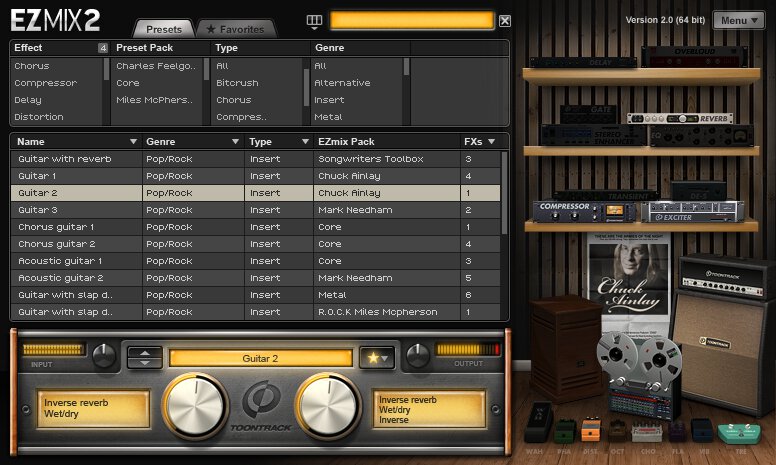Open the Menu dropdown
Screen dimensions: 776x465
point(741,21)
